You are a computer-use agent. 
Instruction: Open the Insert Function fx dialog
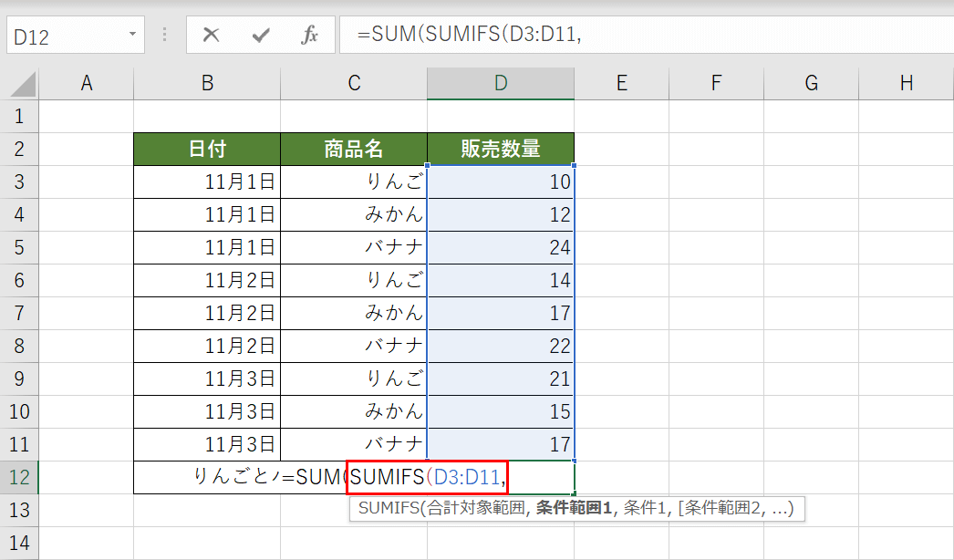click(x=309, y=36)
